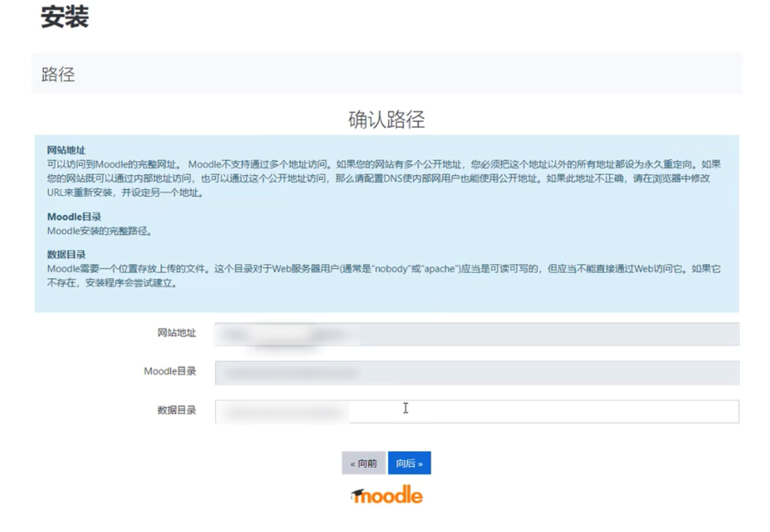The width and height of the screenshot is (770, 532).
Task: Click the 网站地址 bold help heading
Action: tap(66, 150)
